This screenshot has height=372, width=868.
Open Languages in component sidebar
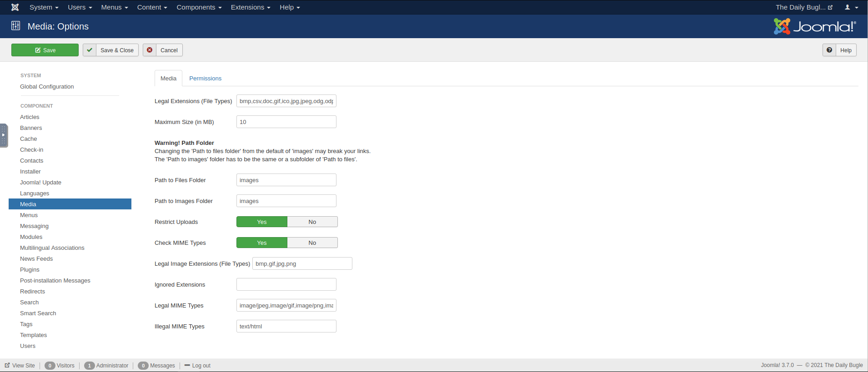coord(35,193)
